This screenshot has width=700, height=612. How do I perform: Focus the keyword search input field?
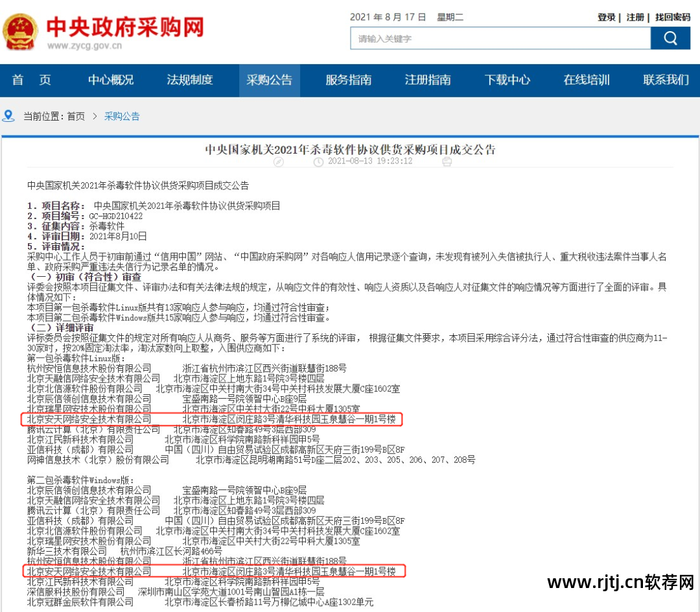[500, 38]
